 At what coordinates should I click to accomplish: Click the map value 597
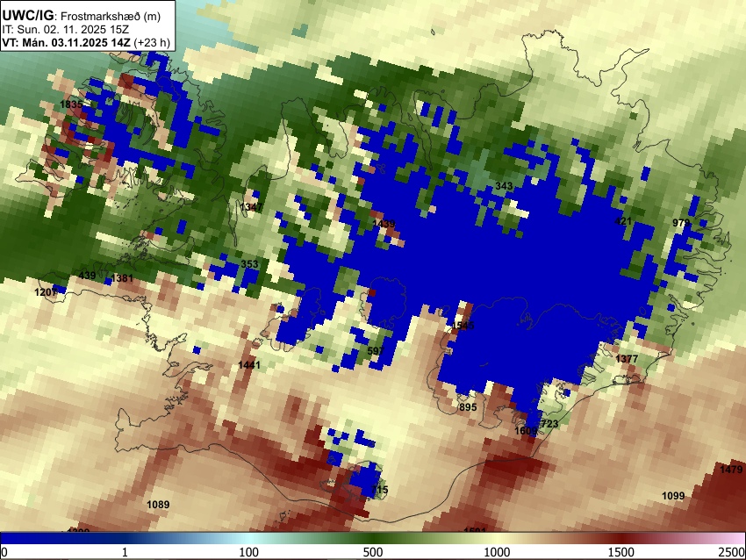(x=376, y=351)
